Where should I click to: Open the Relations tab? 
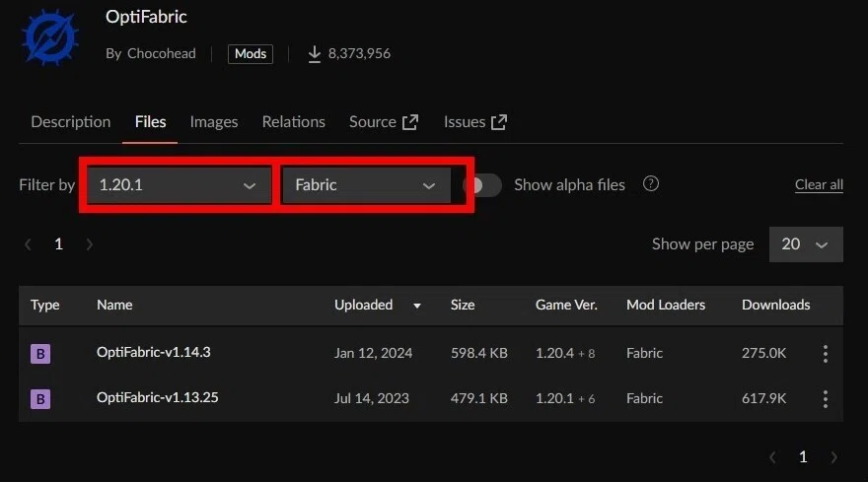tap(293, 122)
